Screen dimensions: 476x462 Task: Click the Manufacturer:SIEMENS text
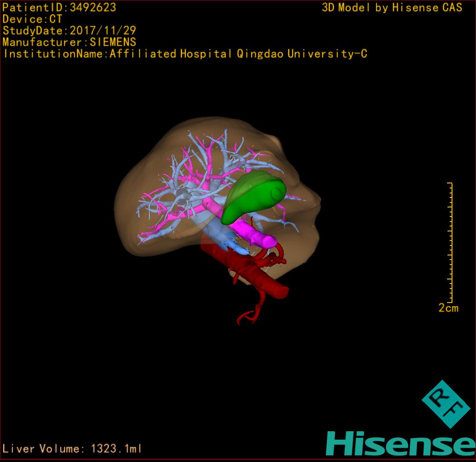69,42
